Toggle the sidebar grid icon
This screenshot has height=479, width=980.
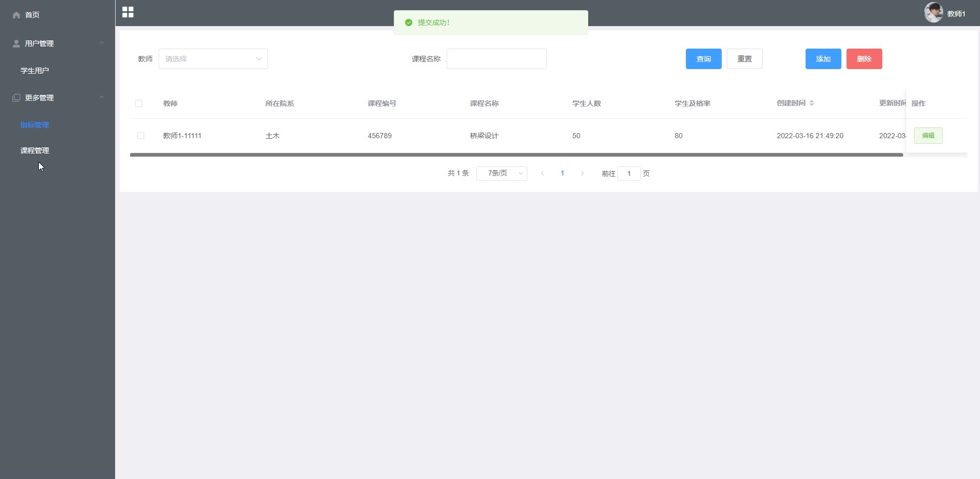pos(128,12)
